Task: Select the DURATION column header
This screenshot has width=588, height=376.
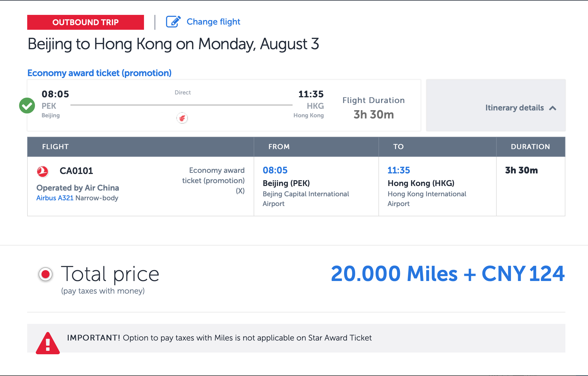Action: point(530,147)
